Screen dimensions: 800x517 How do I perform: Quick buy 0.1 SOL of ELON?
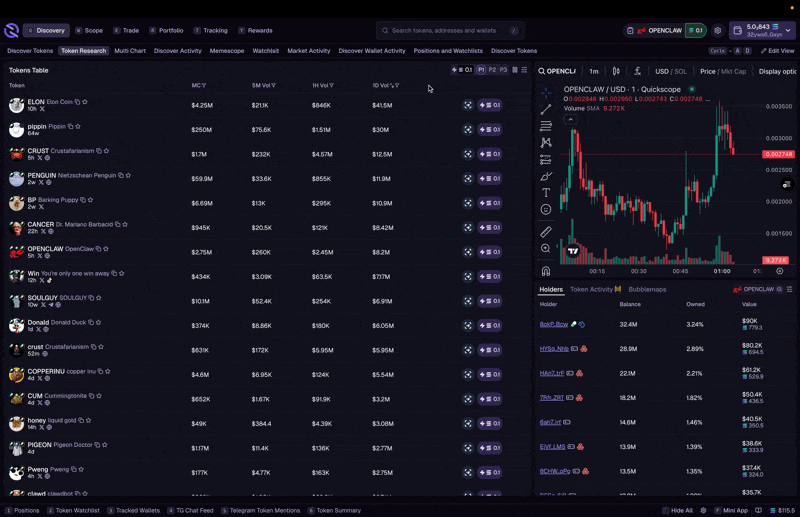coord(489,105)
